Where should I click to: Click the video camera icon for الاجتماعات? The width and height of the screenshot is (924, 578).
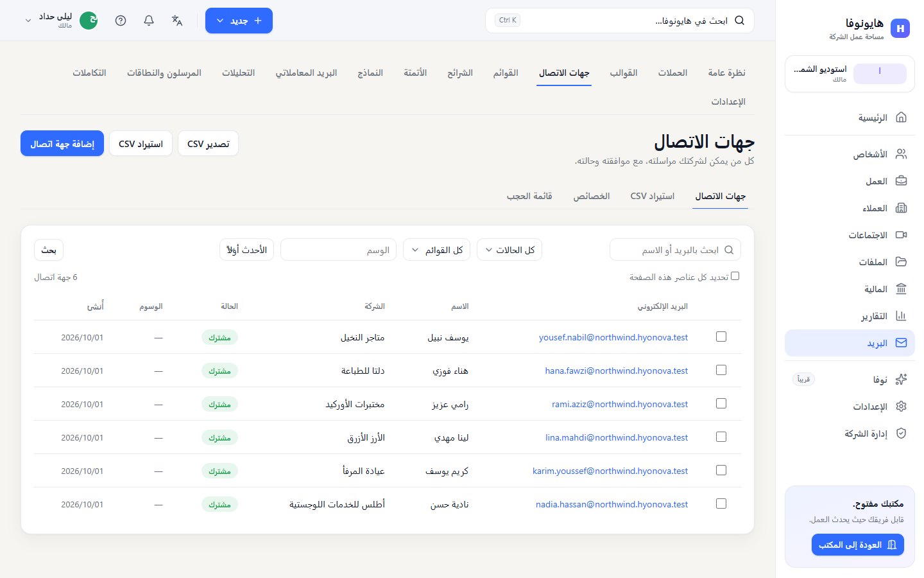(x=901, y=235)
